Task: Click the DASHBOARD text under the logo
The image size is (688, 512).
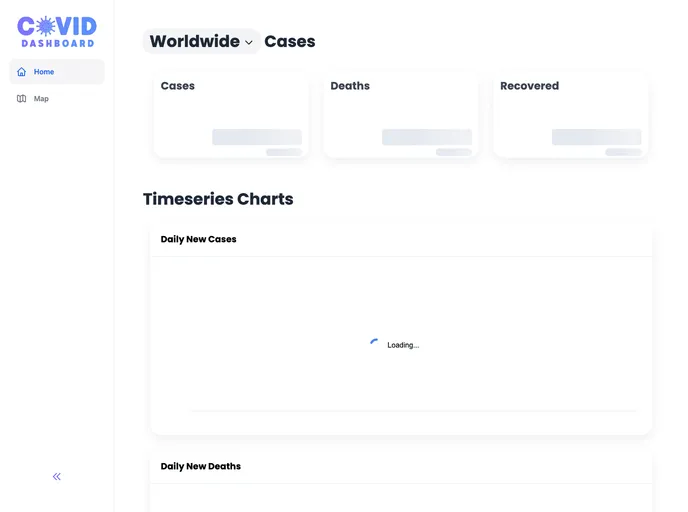Action: pyautogui.click(x=57, y=44)
